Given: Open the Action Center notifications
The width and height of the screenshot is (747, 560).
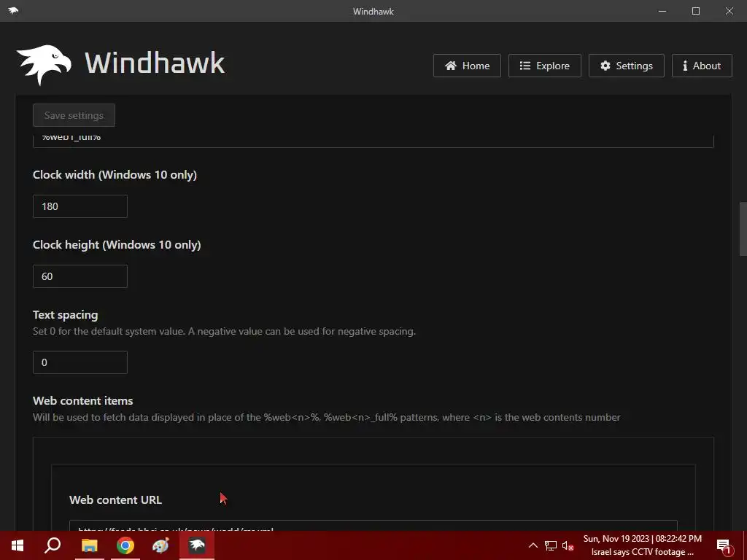Looking at the screenshot, I should pyautogui.click(x=724, y=545).
